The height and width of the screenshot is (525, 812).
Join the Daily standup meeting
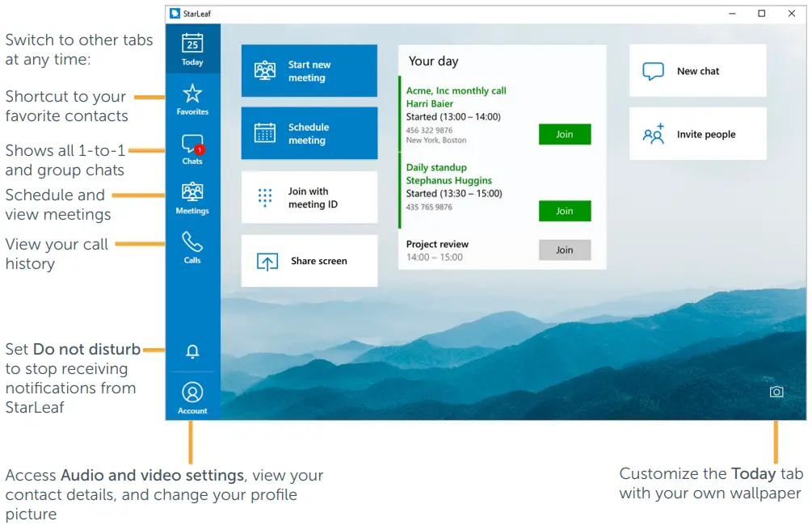[x=565, y=212]
